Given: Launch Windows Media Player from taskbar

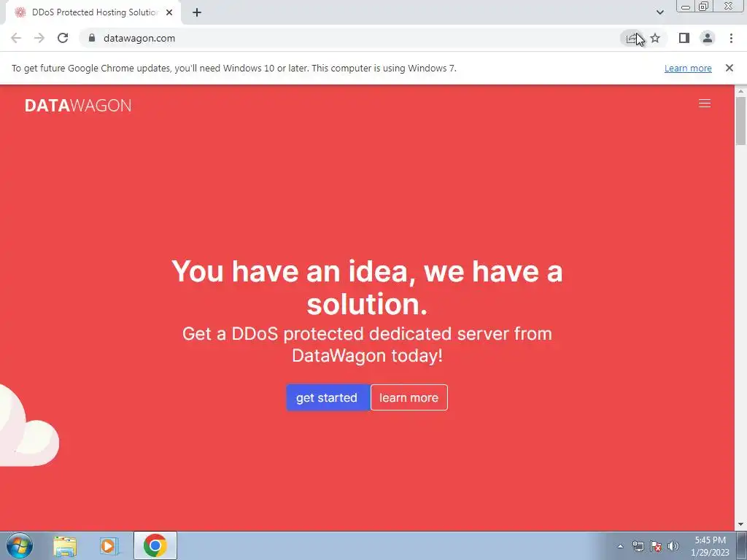Looking at the screenshot, I should pyautogui.click(x=109, y=545).
